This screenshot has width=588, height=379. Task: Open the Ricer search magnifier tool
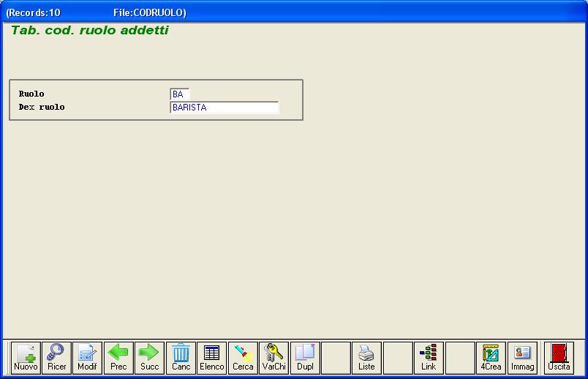pyautogui.click(x=56, y=357)
